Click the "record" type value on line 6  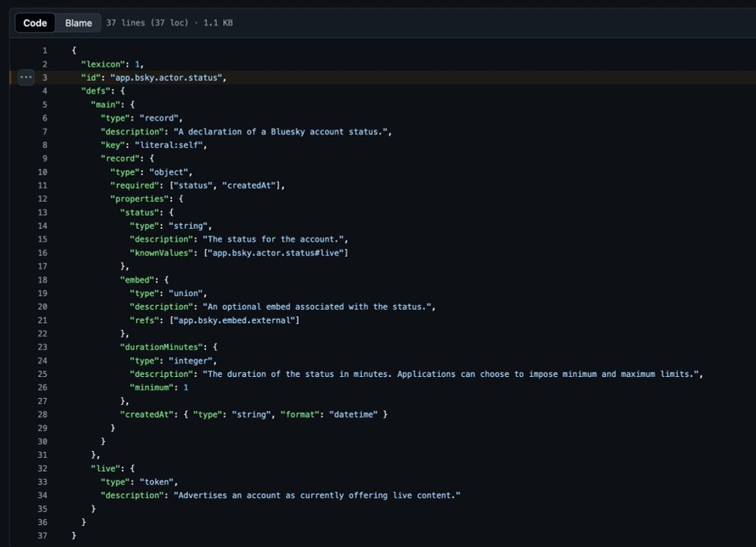coord(159,118)
